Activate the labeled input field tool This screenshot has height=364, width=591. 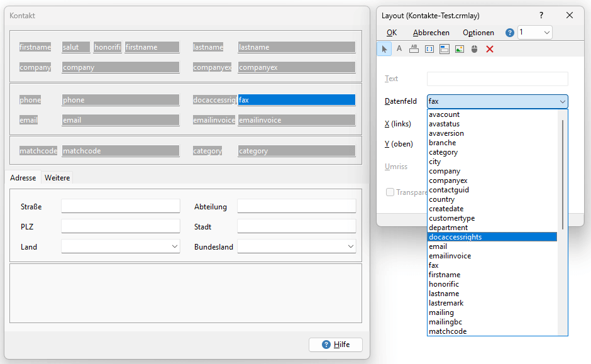[x=414, y=48]
